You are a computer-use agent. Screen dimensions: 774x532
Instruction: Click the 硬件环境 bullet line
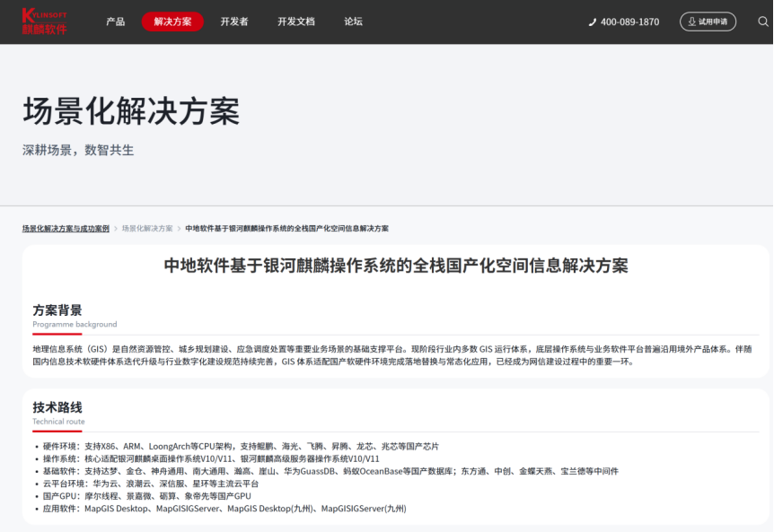click(x=241, y=446)
